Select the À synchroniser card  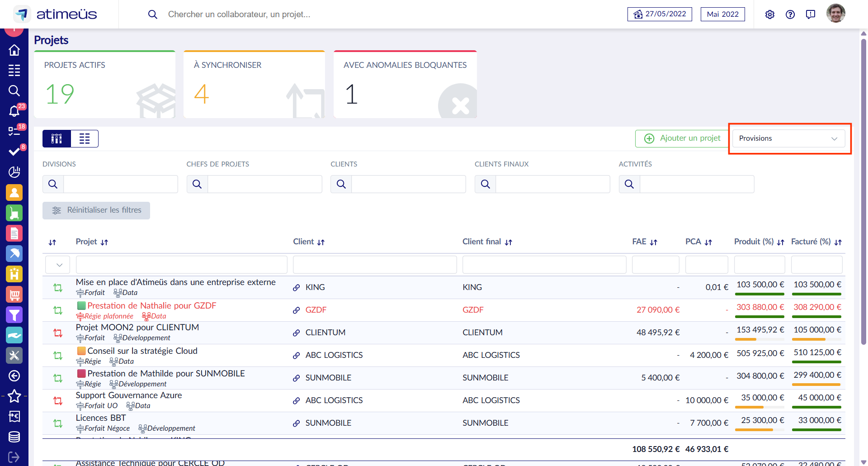pyautogui.click(x=254, y=85)
